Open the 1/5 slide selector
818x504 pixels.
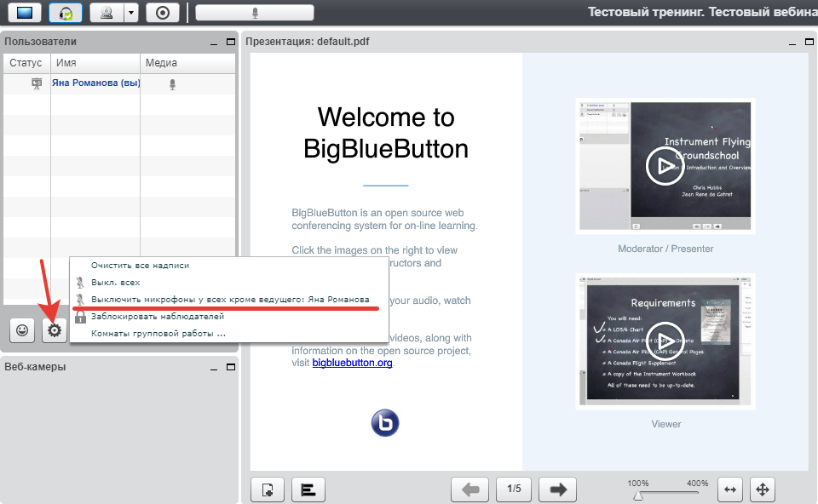click(514, 489)
